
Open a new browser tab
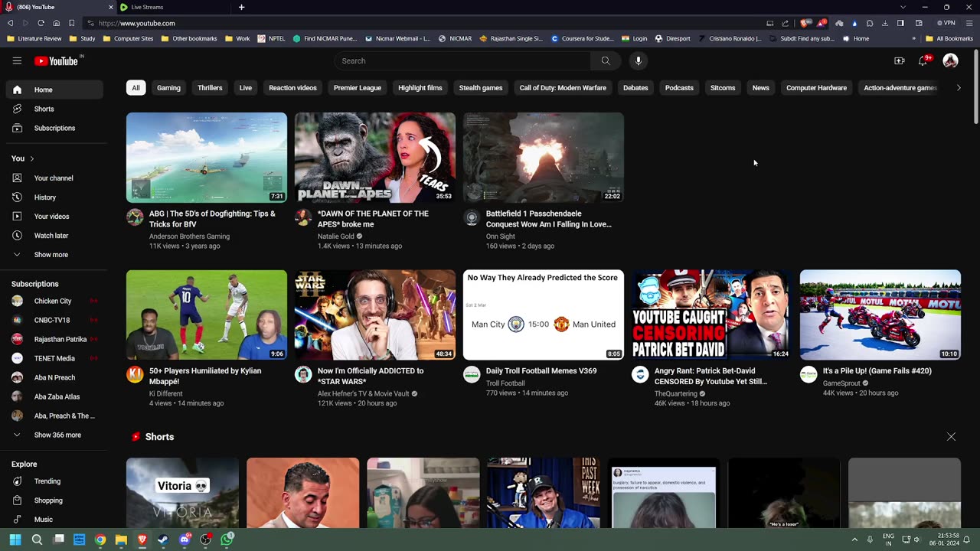(x=241, y=7)
